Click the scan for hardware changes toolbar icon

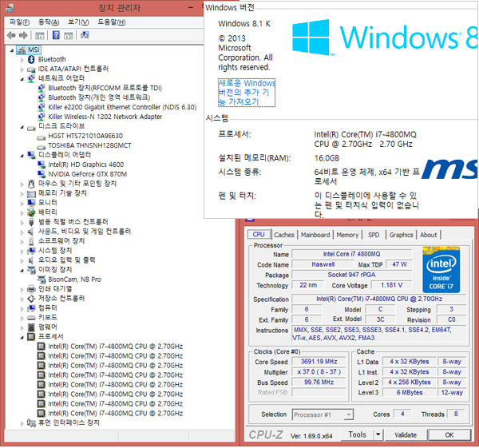85,35
